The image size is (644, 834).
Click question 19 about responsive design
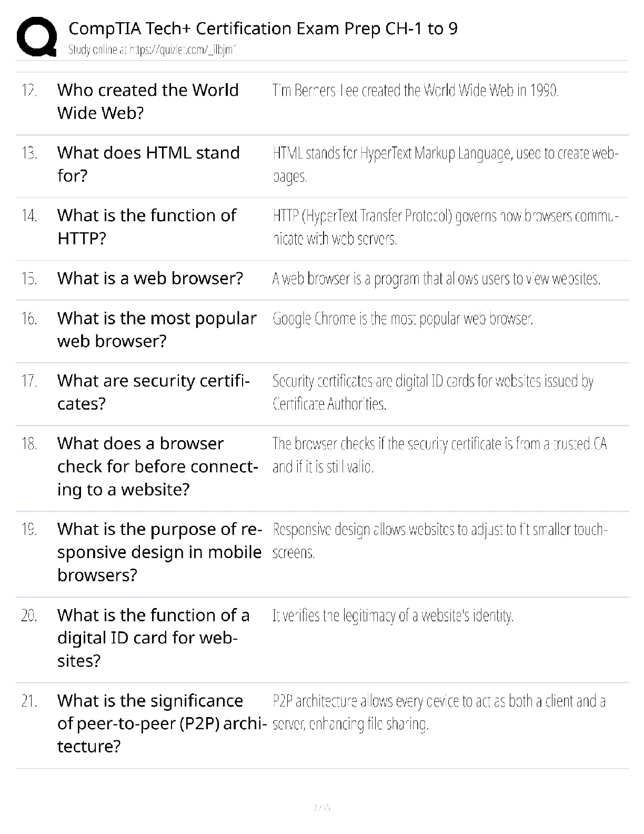[x=159, y=552]
